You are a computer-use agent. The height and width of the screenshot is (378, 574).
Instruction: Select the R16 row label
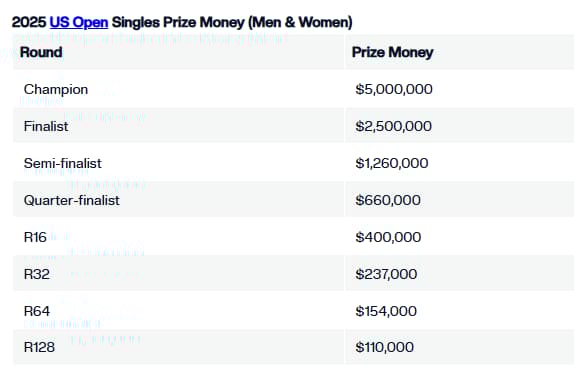(35, 237)
